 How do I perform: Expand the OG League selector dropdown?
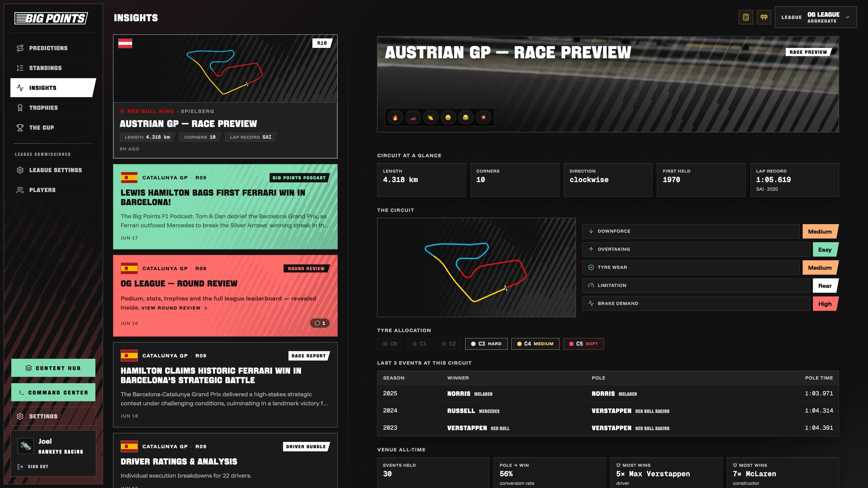[815, 17]
